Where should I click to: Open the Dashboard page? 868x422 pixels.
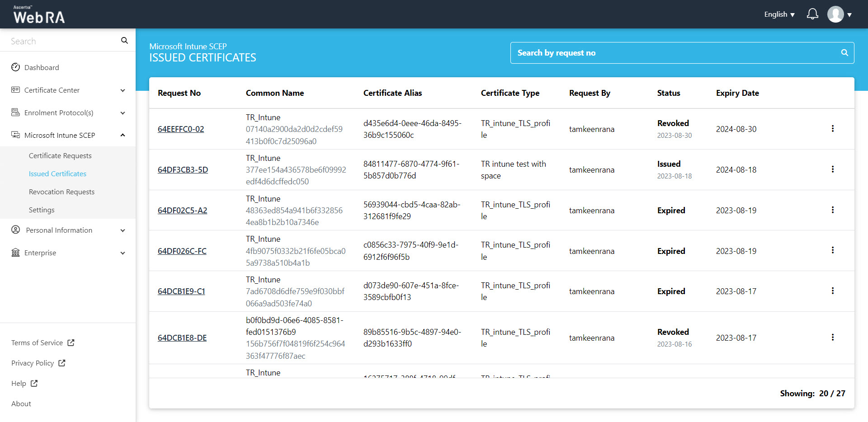pyautogui.click(x=42, y=67)
